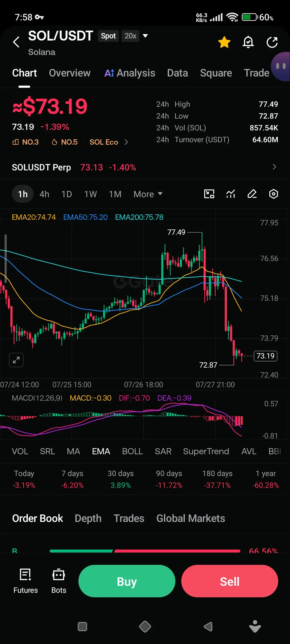Switch to the Data tab
The width and height of the screenshot is (290, 644).
pos(177,73)
